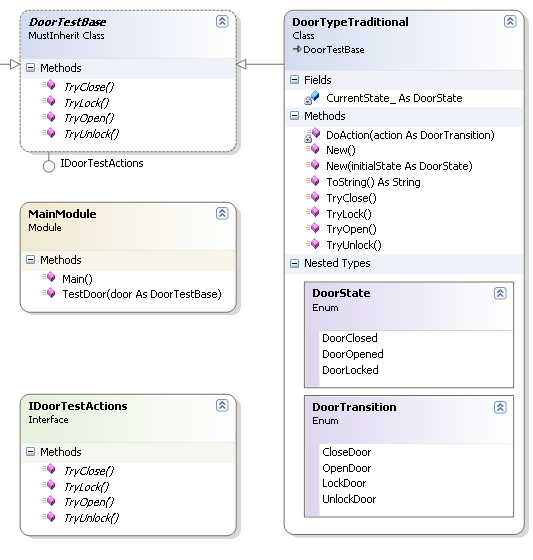Collapse Fields section in DoorTypeTraditional
This screenshot has width=533, height=560.
pyautogui.click(x=294, y=80)
